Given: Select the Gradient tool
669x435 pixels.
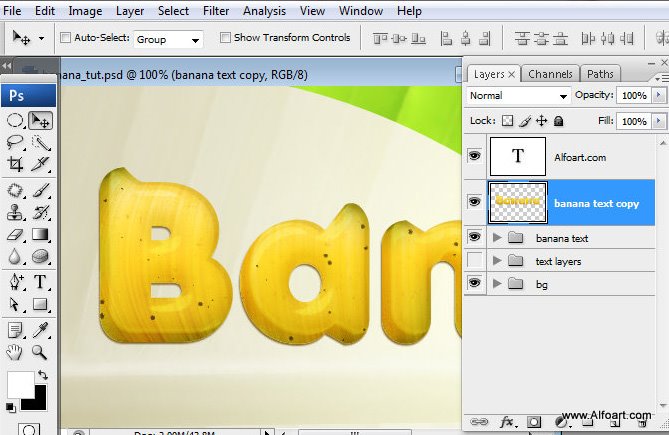Looking at the screenshot, I should coord(41,235).
